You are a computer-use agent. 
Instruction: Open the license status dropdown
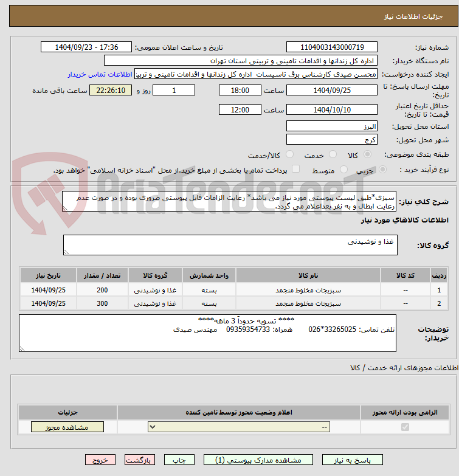pyautogui.click(x=239, y=427)
